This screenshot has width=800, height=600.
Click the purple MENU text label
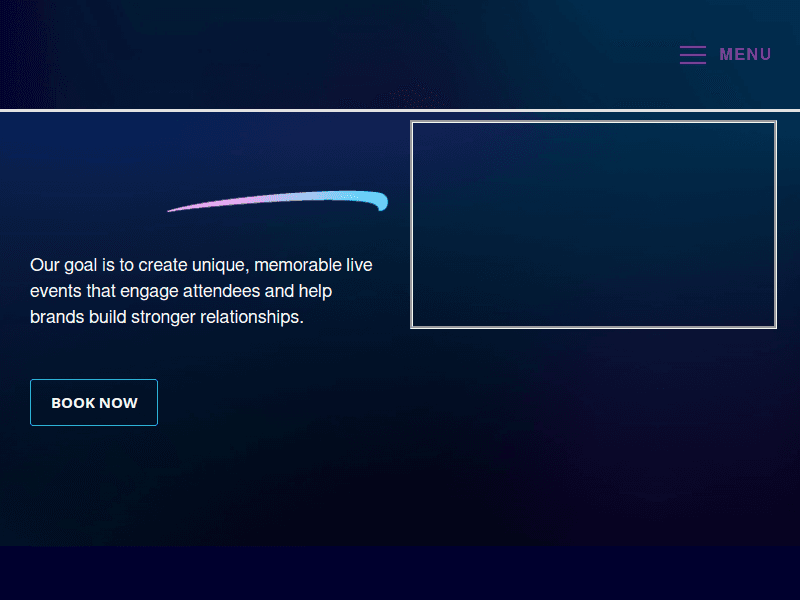745,55
